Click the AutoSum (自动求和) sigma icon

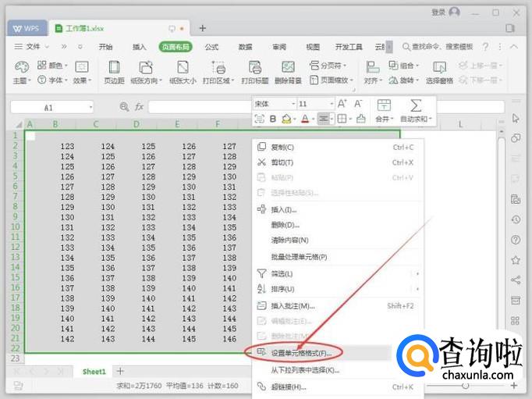[416, 105]
